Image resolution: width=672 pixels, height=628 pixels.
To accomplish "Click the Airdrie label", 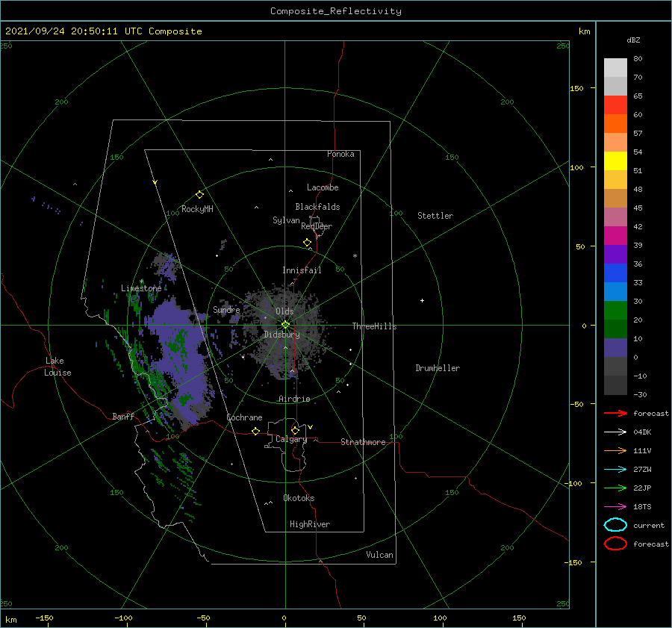I will click(x=294, y=399).
